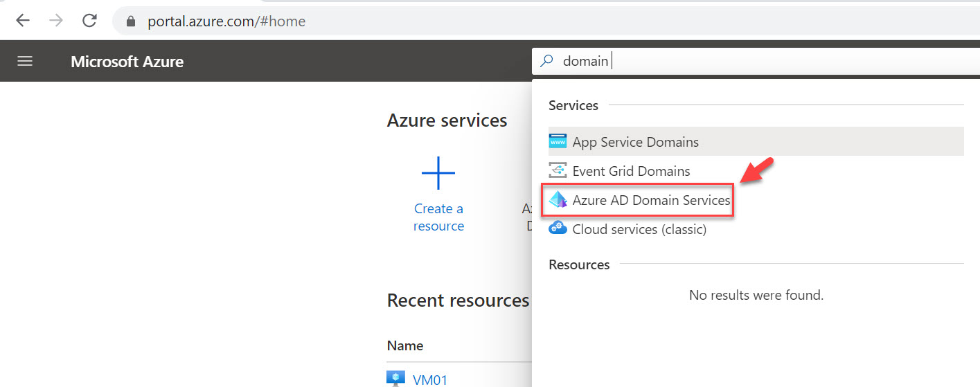Click the Create a resource link text

[438, 217]
